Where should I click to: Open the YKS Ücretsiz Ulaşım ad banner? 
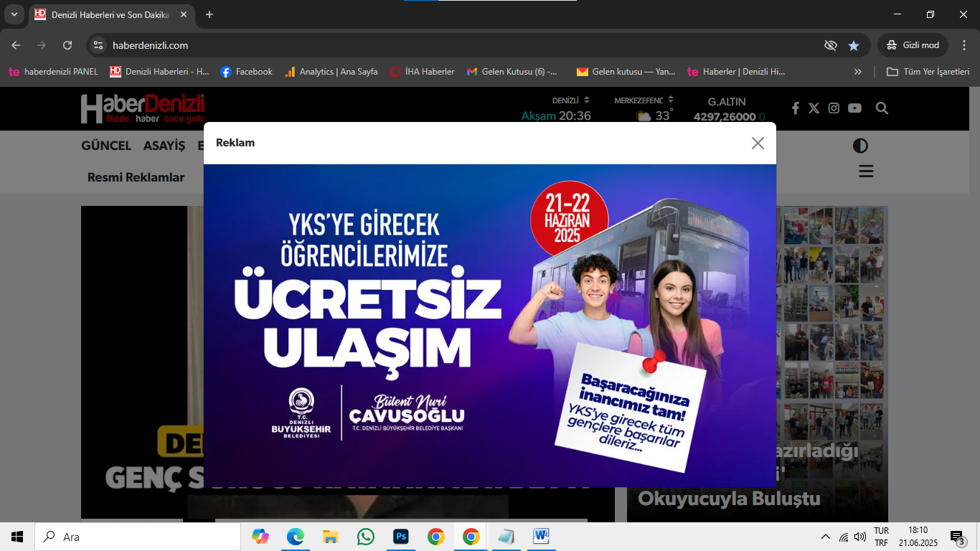(x=490, y=326)
